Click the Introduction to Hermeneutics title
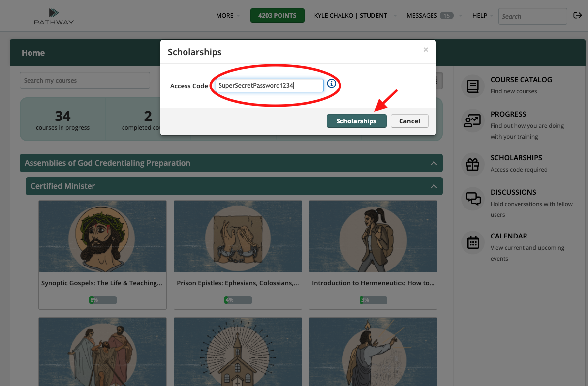 (373, 283)
